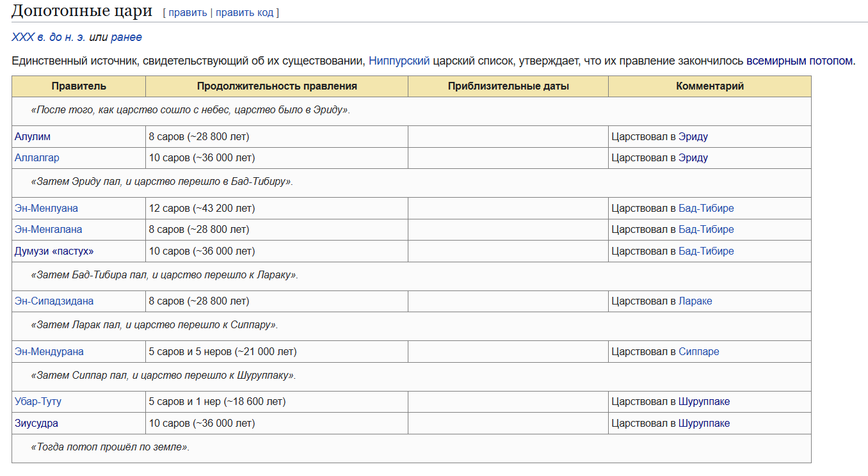Screen dimensions: 868x476
Task: Open the 'Ниппурский' link
Action: [x=399, y=61]
